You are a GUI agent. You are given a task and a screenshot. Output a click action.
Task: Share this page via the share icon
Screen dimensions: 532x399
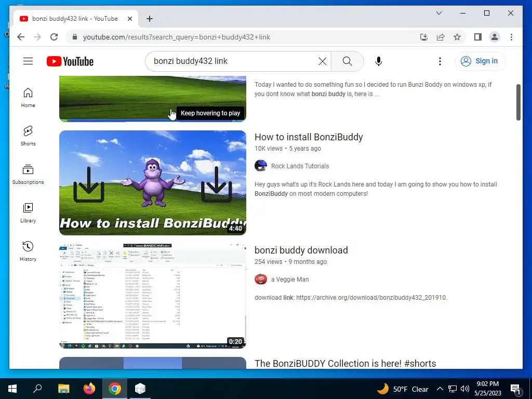pos(441,37)
